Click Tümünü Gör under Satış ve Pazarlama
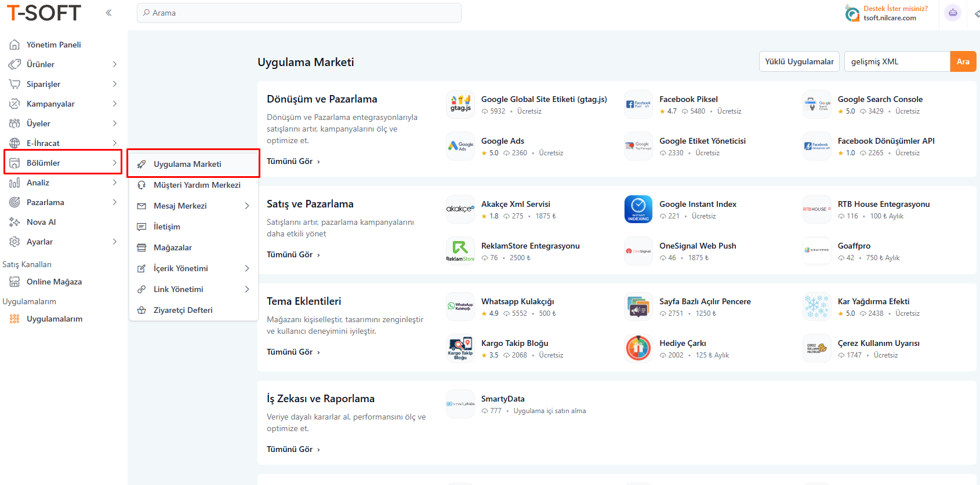 (x=293, y=254)
